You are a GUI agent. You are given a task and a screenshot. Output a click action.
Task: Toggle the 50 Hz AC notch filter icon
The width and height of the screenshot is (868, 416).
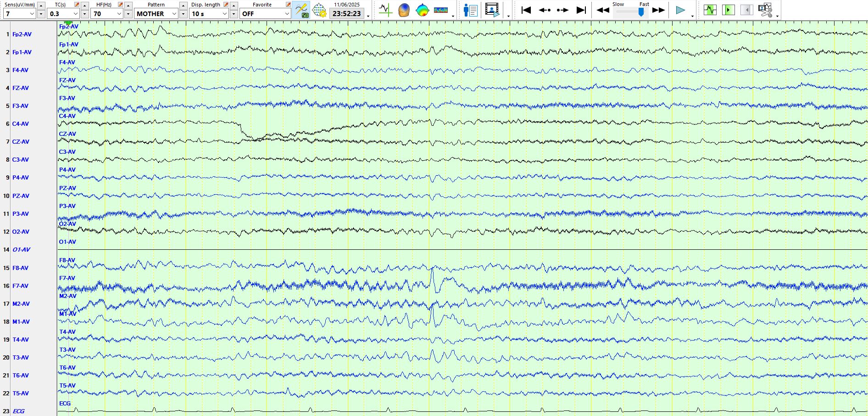pyautogui.click(x=301, y=10)
